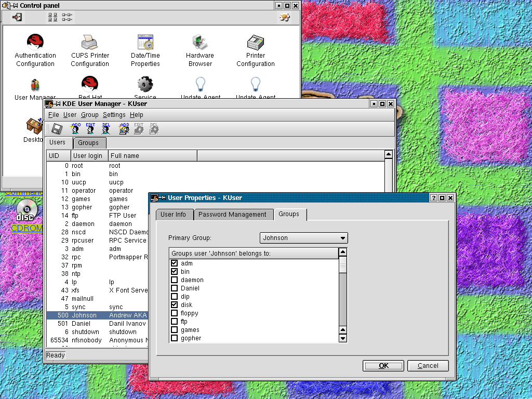Sort user list by UID column header
The image size is (532, 399).
click(x=59, y=156)
